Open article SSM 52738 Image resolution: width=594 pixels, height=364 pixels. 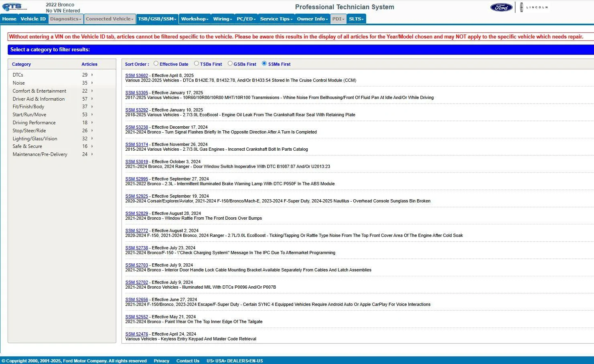click(137, 248)
